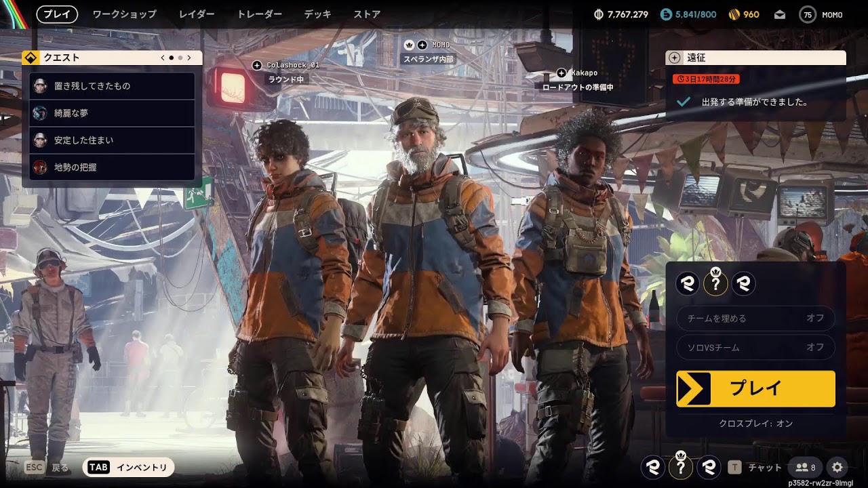Click the plus icon next to Colashock_01

(x=256, y=65)
